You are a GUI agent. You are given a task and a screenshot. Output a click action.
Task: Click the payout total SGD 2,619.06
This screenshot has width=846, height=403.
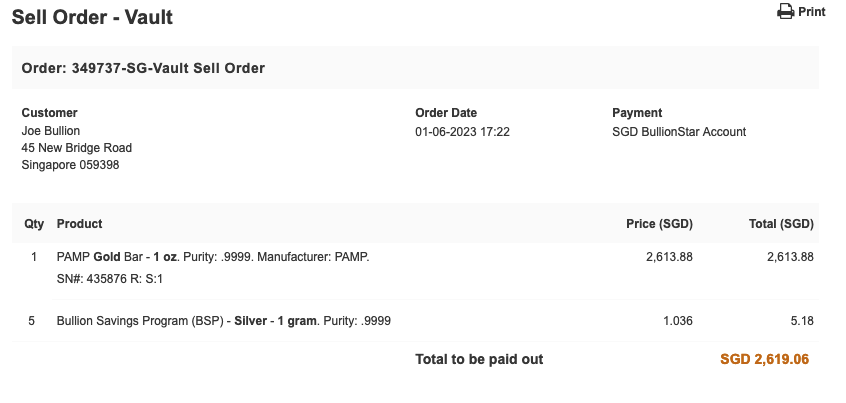click(x=765, y=359)
